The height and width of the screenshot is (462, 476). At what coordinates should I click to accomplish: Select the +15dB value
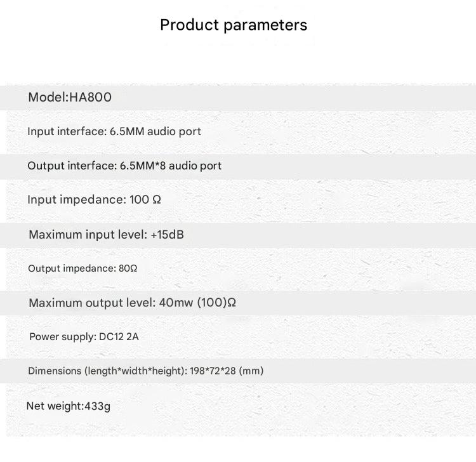(168, 235)
